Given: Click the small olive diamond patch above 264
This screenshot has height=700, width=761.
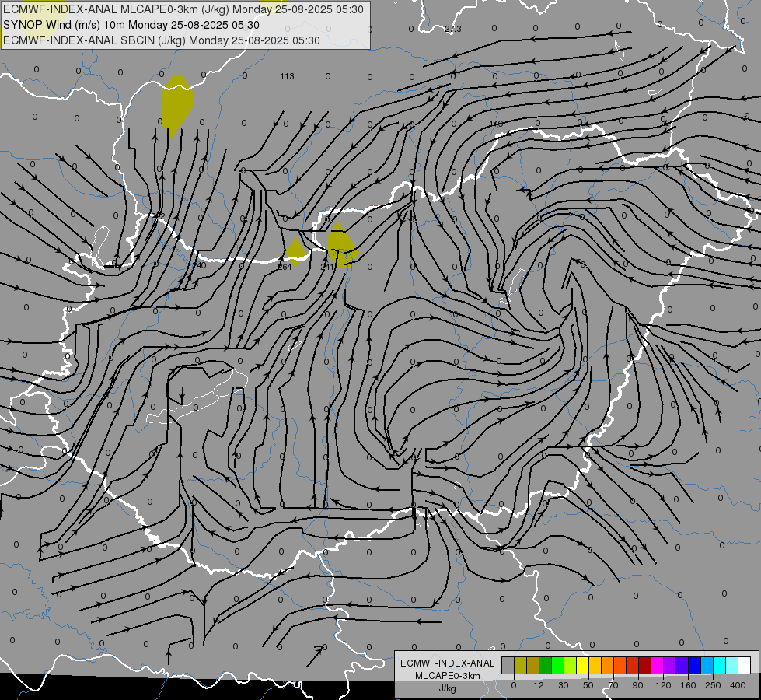Looking at the screenshot, I should point(295,250).
